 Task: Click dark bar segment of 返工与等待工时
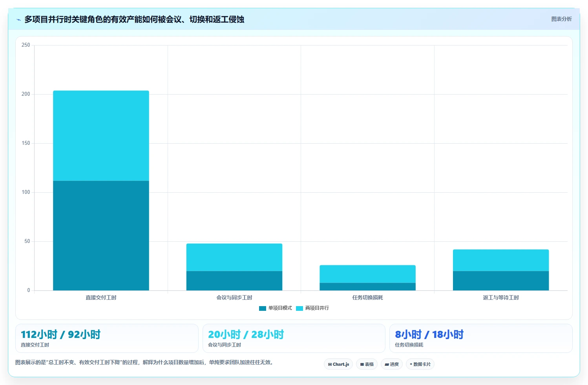click(x=501, y=281)
